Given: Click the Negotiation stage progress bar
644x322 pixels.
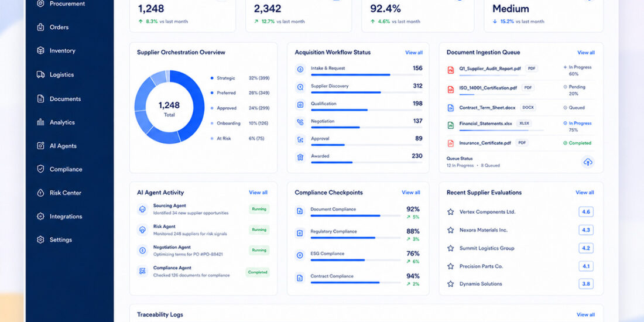Looking at the screenshot, I should [x=366, y=127].
